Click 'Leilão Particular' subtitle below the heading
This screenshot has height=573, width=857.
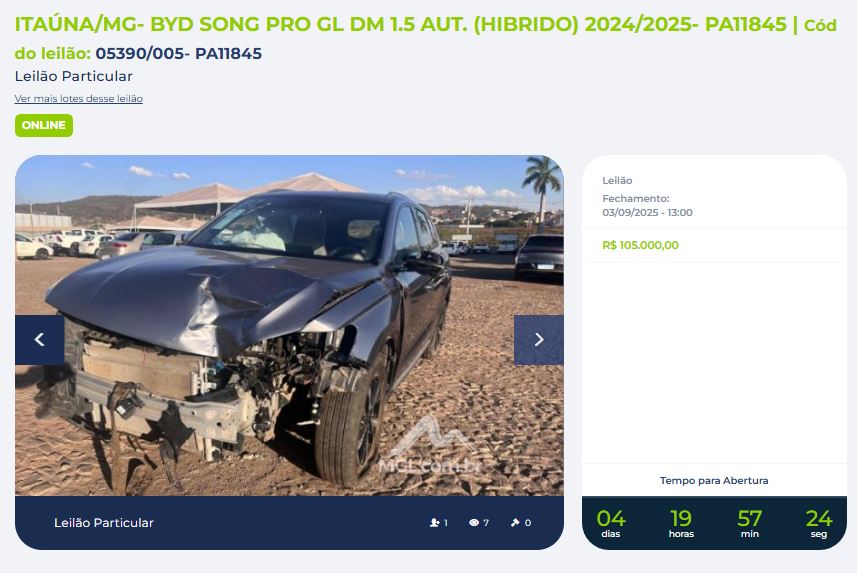pos(74,77)
